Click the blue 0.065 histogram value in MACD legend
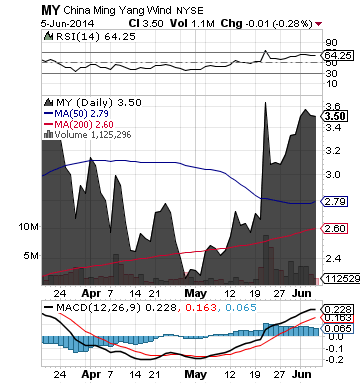This screenshot has width=360, height=384. point(241,307)
